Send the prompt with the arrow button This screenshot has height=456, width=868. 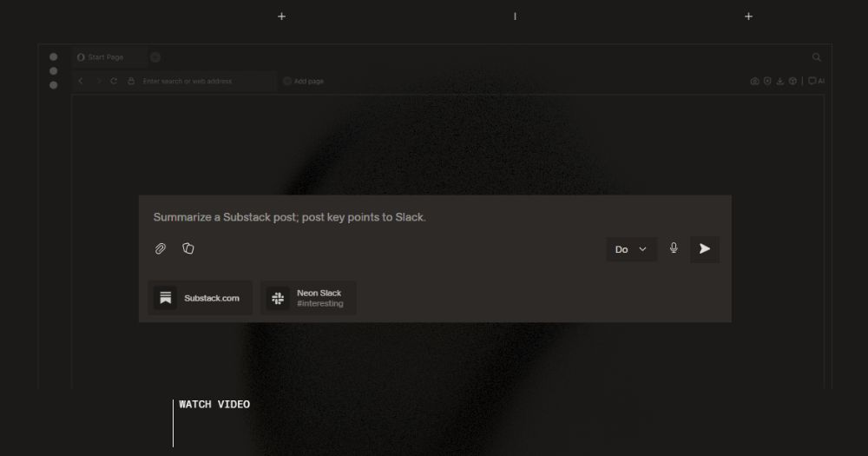pyautogui.click(x=705, y=249)
